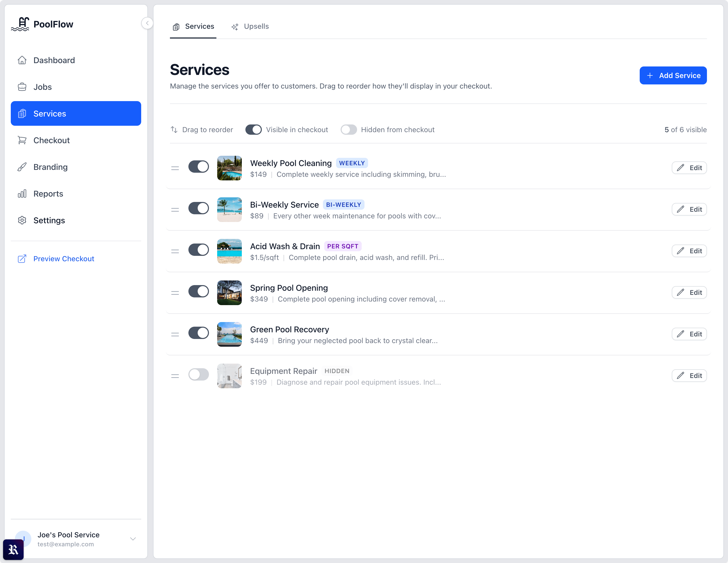Select the Services clipboard icon in sidebar

coord(22,113)
